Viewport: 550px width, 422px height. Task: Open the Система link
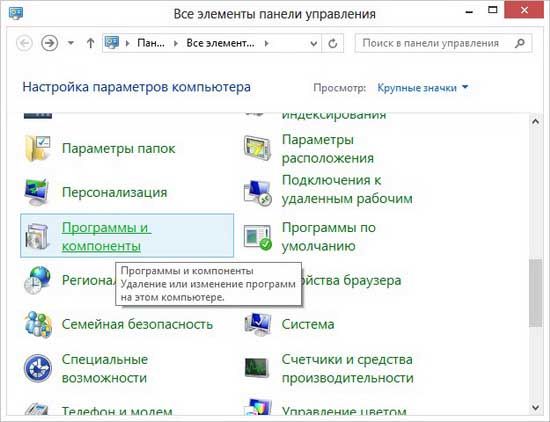point(308,324)
